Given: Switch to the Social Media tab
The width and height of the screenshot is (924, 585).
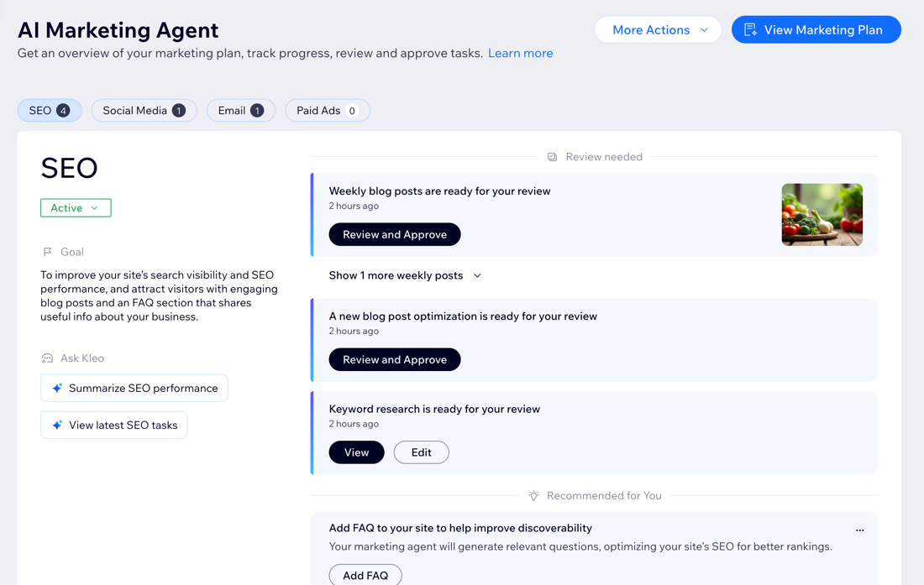Looking at the screenshot, I should [x=144, y=111].
